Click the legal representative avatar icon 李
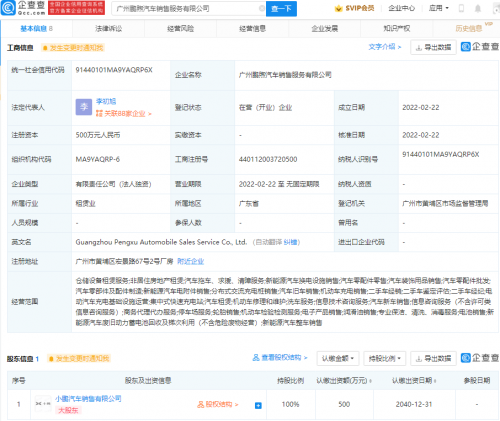The image size is (500, 421). tap(84, 107)
